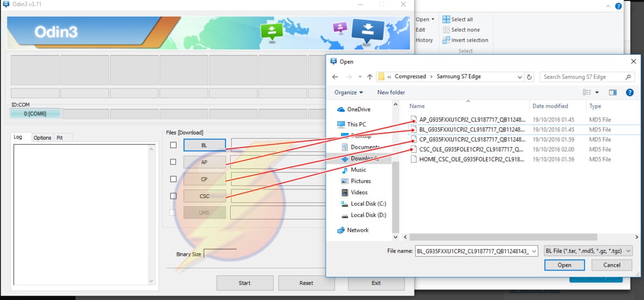This screenshot has height=300, width=644.
Task: Click the BL file button
Action: click(x=204, y=145)
